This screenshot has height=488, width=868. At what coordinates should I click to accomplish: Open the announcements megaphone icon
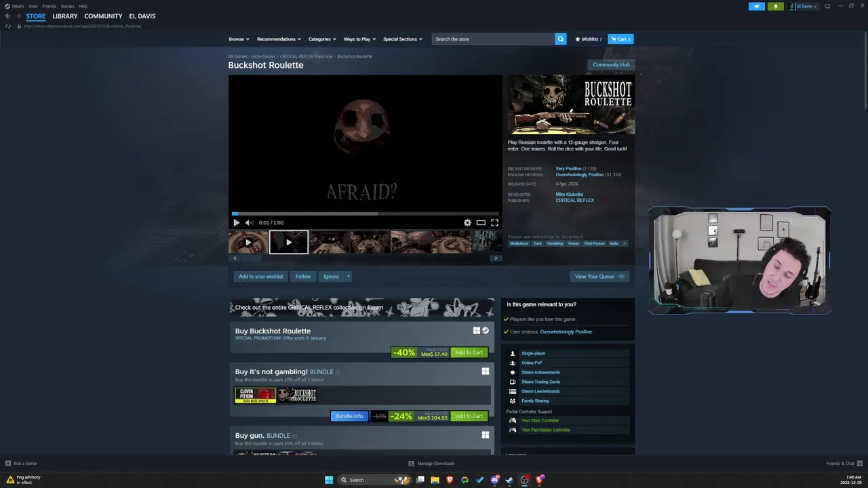(757, 6)
